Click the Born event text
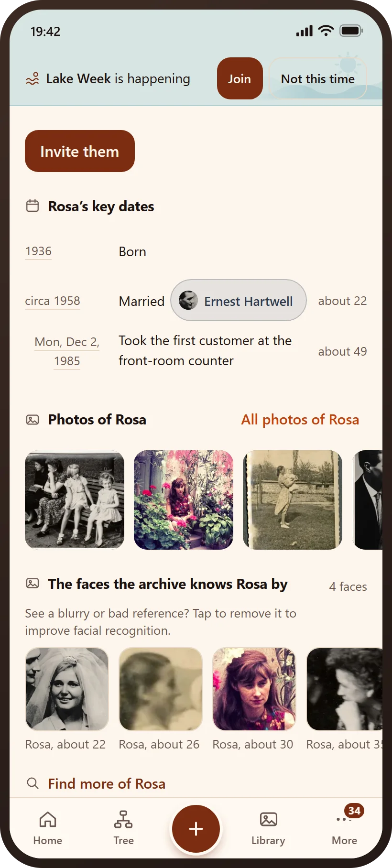392x868 pixels. [x=132, y=252]
